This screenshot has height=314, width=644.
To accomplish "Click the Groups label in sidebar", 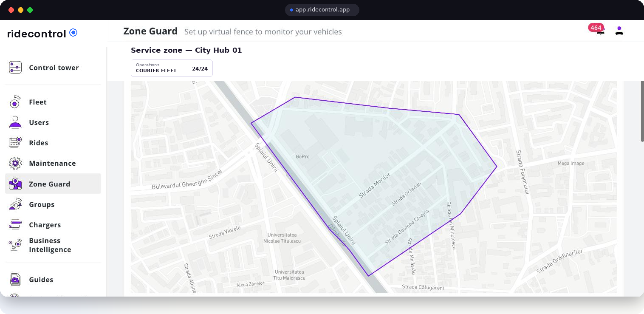I will point(42,204).
